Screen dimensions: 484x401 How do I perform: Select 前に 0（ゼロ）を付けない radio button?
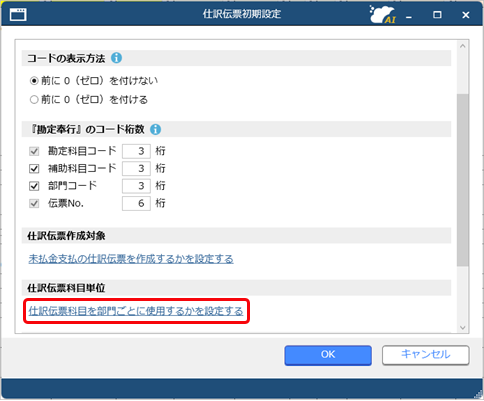coord(34,81)
